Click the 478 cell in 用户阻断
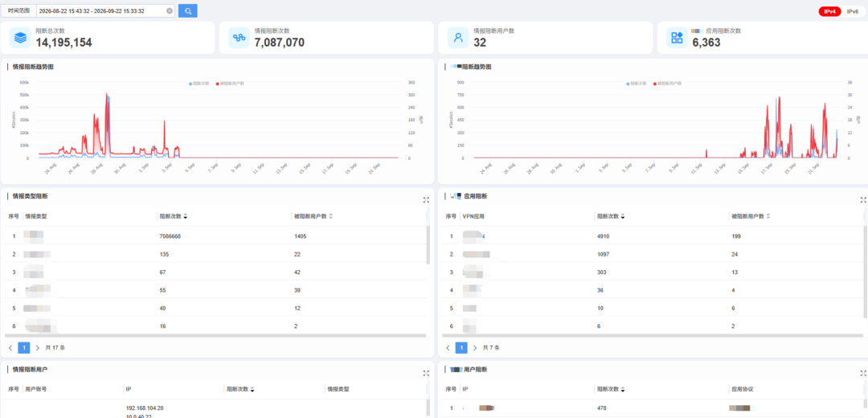Image resolution: width=868 pixels, height=418 pixels. point(601,408)
